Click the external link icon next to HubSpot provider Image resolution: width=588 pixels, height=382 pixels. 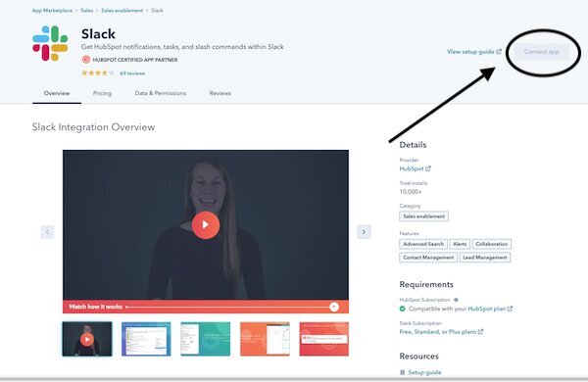pos(428,168)
